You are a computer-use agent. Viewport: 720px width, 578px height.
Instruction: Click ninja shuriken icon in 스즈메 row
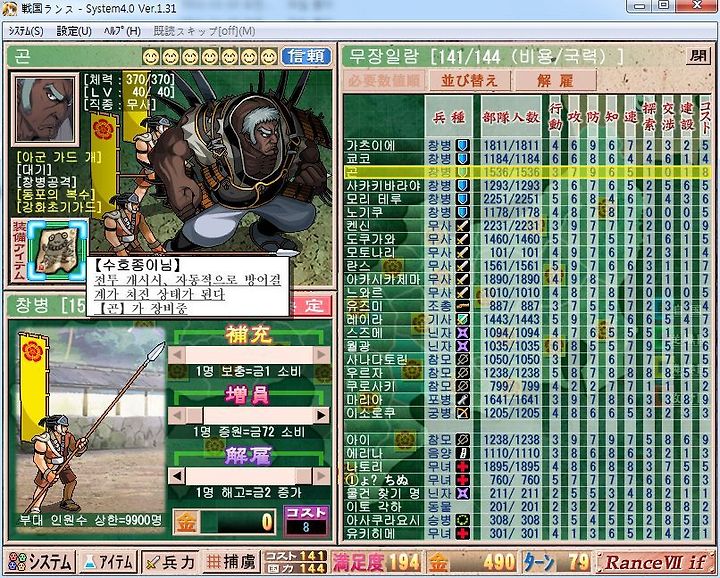(462, 332)
